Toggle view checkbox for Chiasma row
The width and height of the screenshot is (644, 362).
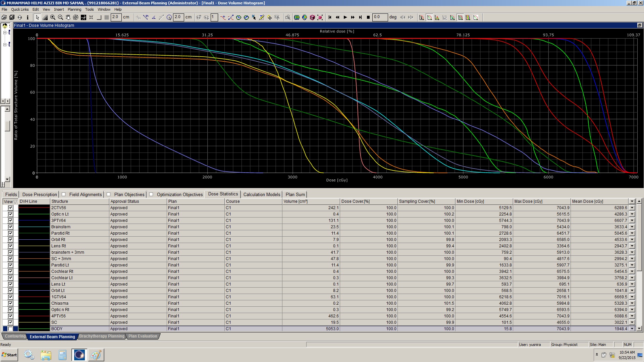[10, 303]
